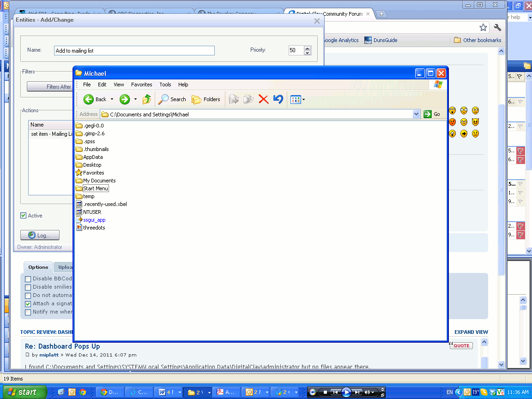Go up one folder level in Explorer
This screenshot has height=399, width=532.
[146, 99]
